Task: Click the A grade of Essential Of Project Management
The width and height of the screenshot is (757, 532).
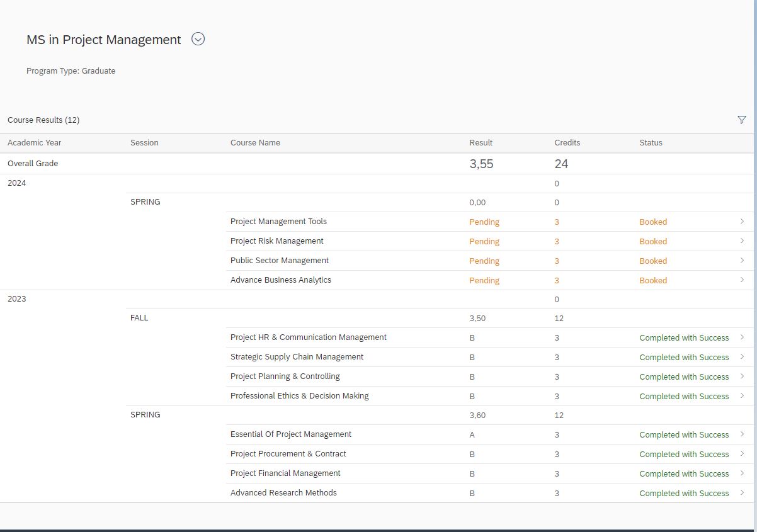Action: (472, 435)
